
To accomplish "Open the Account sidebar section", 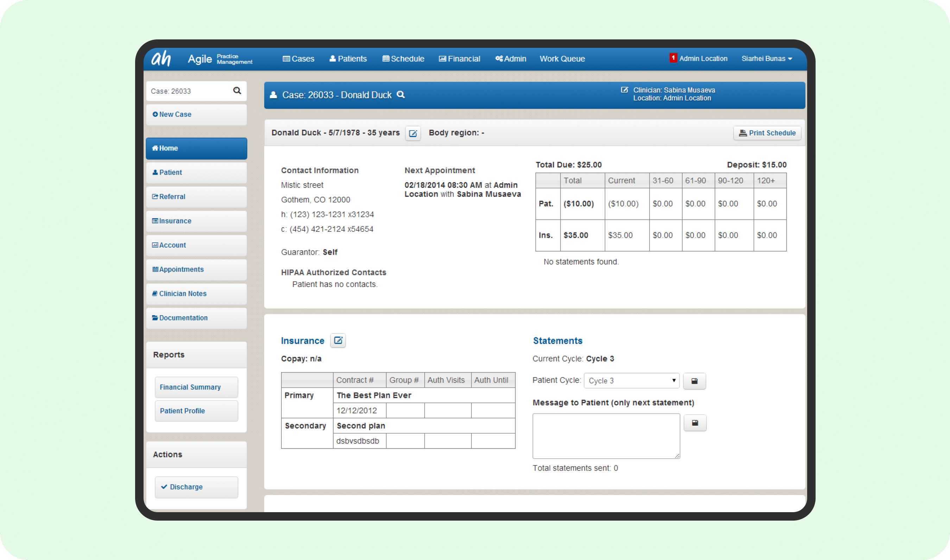I will click(196, 245).
